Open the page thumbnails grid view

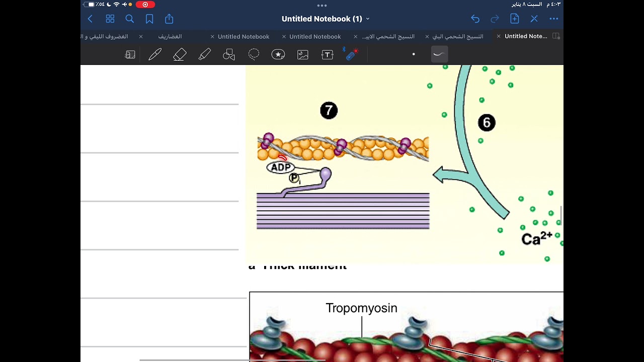[x=110, y=19]
